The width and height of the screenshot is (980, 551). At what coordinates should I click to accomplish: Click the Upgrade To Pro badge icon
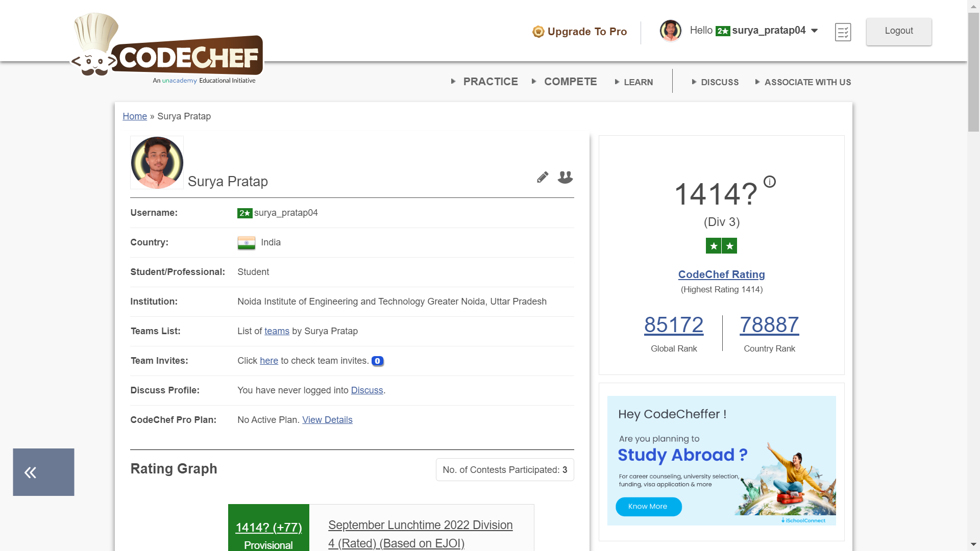(x=538, y=32)
